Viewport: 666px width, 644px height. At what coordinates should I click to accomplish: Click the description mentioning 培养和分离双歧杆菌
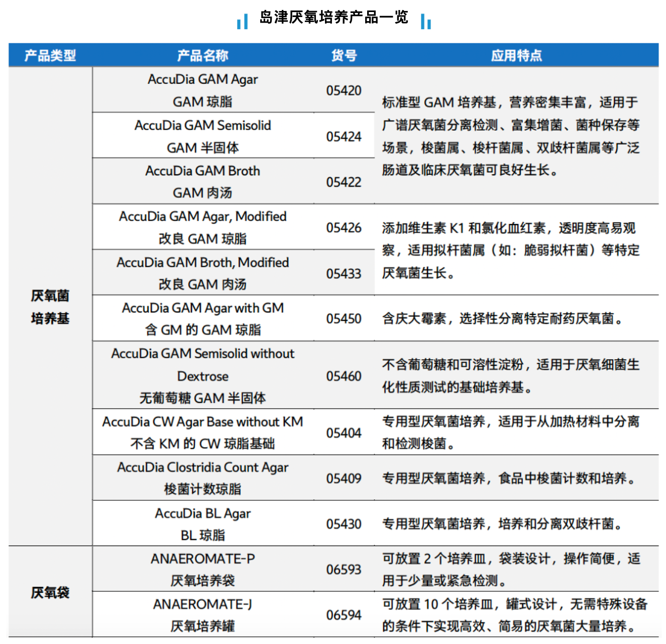tap(503, 524)
